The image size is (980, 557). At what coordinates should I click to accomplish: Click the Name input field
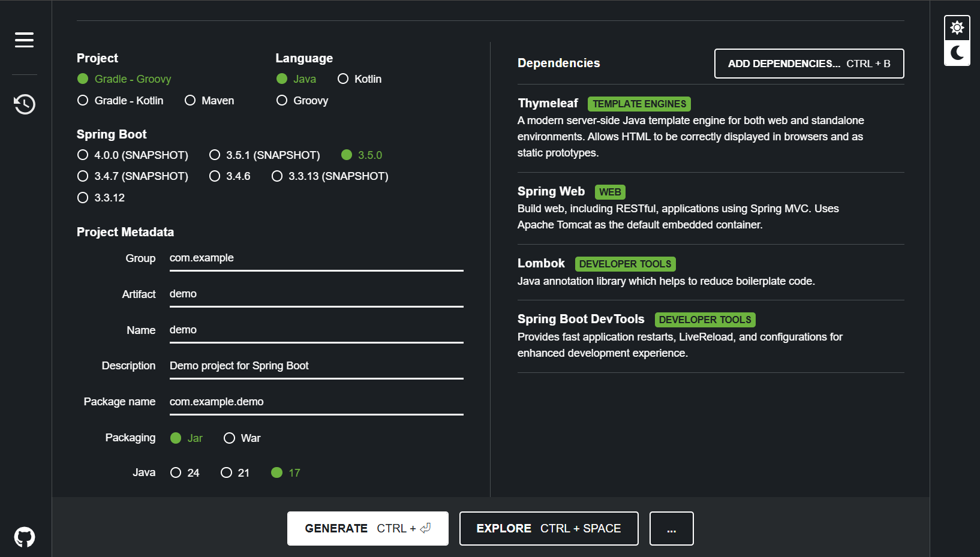point(317,330)
